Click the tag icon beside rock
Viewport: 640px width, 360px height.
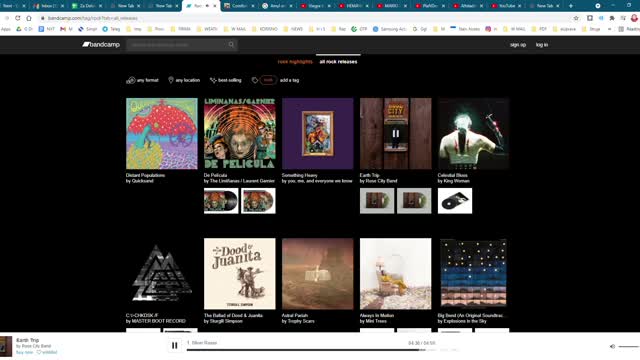point(255,80)
